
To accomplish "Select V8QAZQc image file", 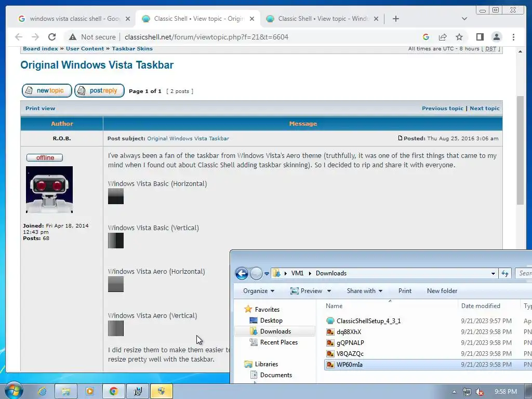I will pos(350,353).
